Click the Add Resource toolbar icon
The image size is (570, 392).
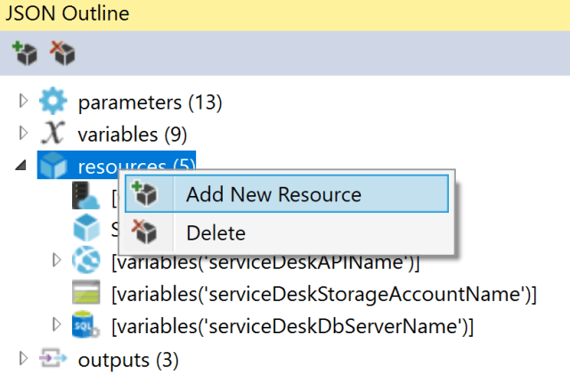(x=23, y=54)
